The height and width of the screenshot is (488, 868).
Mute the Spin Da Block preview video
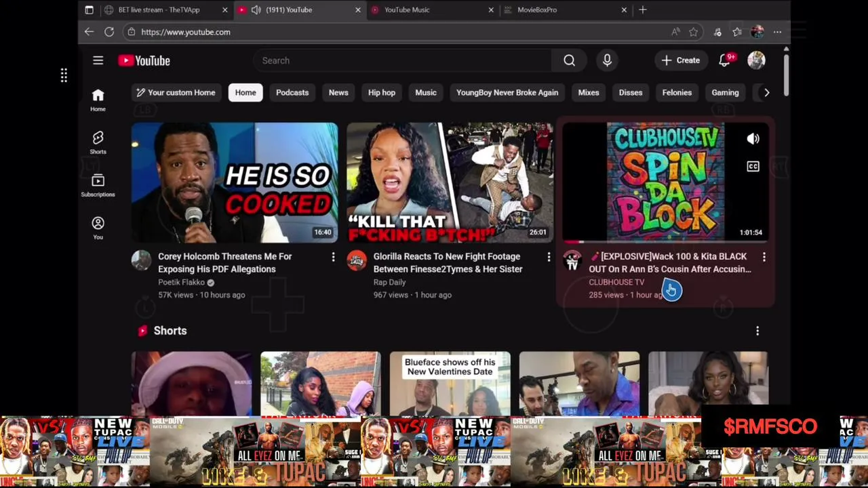pos(753,139)
